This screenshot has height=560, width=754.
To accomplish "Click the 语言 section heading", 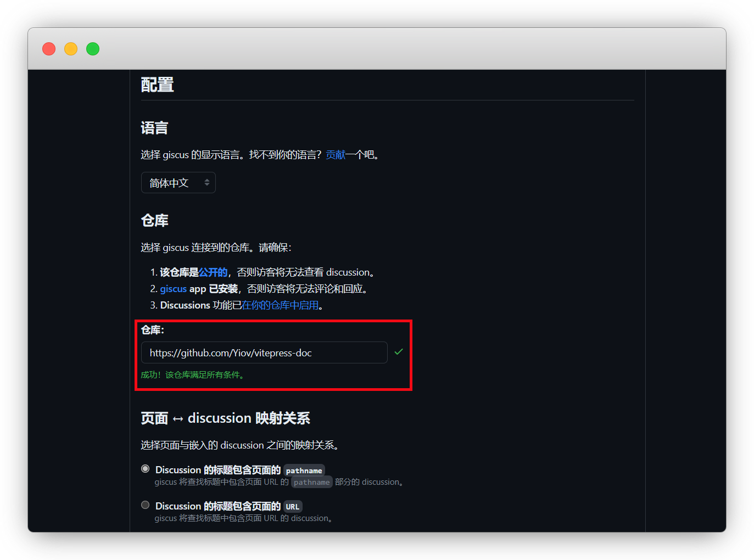I will point(154,128).
